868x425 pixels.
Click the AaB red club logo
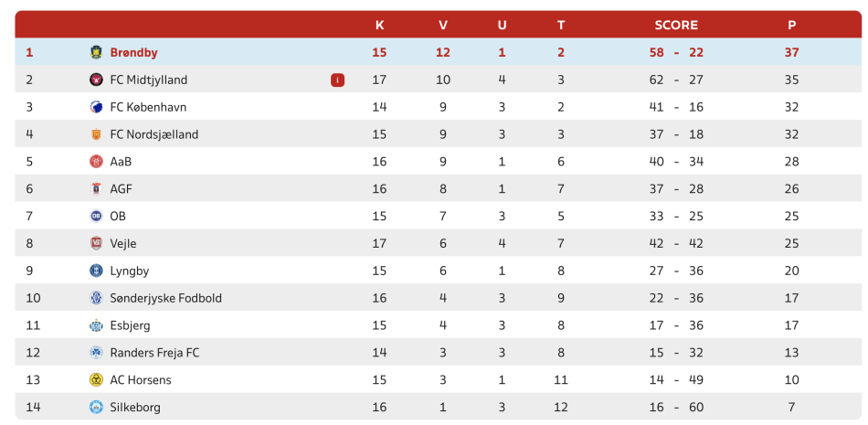click(x=96, y=162)
